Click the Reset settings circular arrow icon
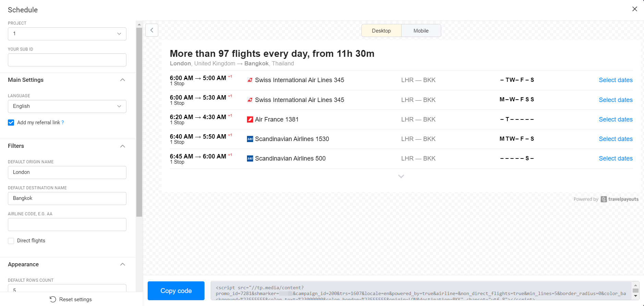 click(53, 299)
